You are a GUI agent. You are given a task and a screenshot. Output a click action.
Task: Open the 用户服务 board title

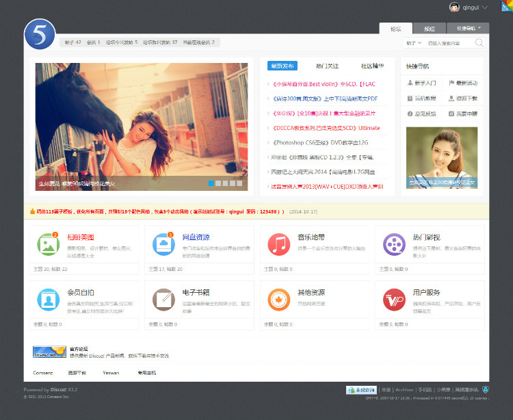(x=427, y=293)
